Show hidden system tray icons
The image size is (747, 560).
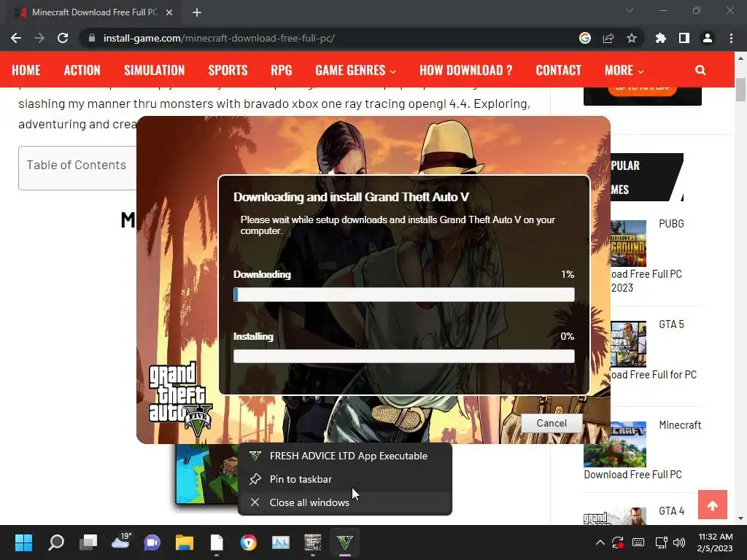pos(600,542)
